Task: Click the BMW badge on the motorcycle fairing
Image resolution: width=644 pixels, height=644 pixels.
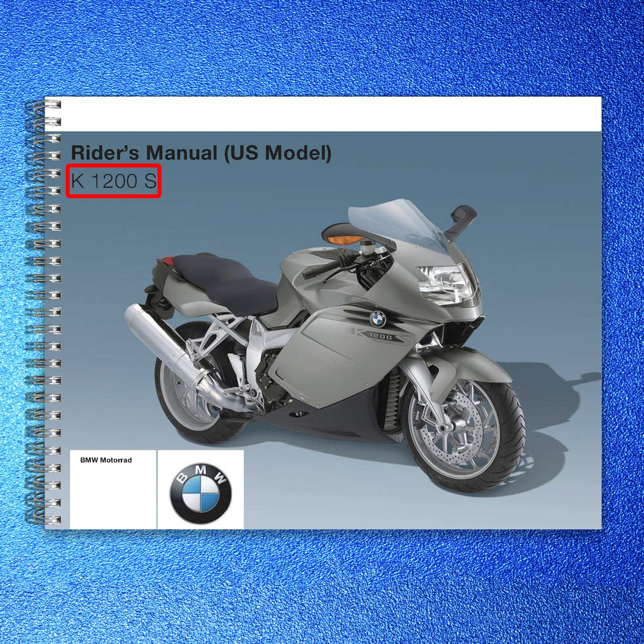Action: click(378, 319)
